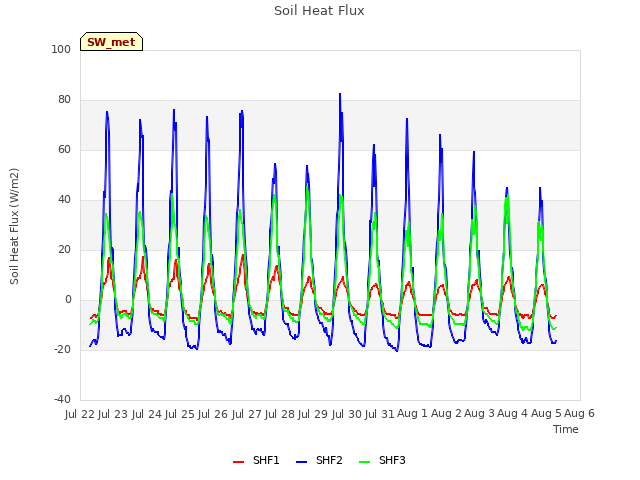This screenshot has height=480, width=640.
Task: Click the Aug 4 x-axis tick label
Action: [x=513, y=414]
